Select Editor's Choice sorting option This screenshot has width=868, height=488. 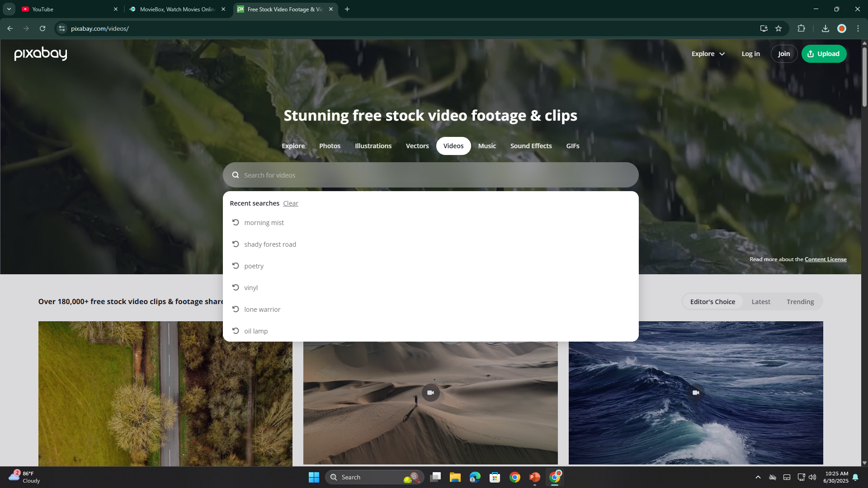(x=712, y=302)
